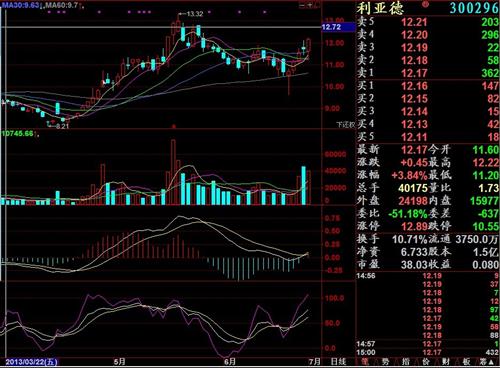Open the 财 financials tab
The width and height of the screenshot is (500, 368).
446,362
